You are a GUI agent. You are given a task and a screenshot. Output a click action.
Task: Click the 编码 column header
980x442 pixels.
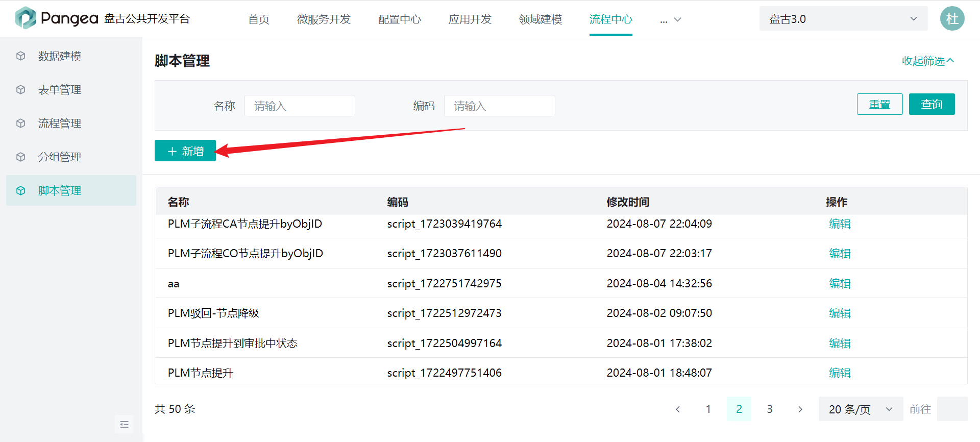(x=398, y=202)
